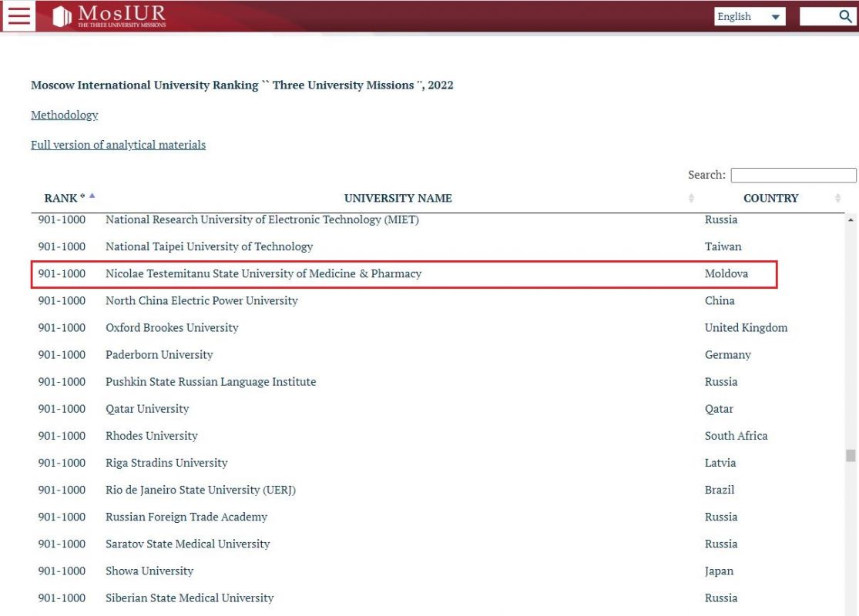Click the sort arrows beside COUNTRY
The height and width of the screenshot is (616, 859).
coord(838,199)
